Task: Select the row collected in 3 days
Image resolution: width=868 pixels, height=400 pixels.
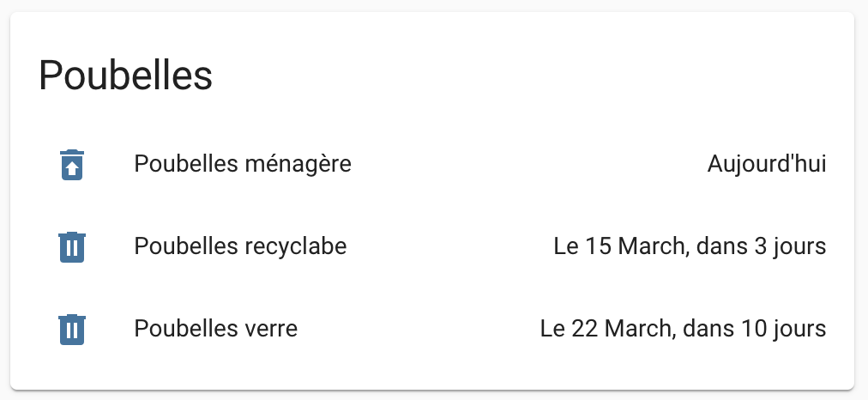Action: point(432,247)
